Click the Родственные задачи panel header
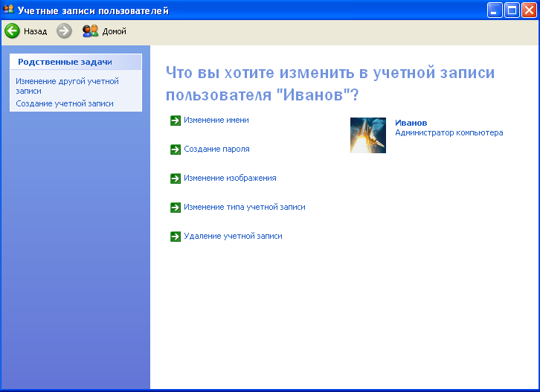540x392 pixels. [x=76, y=62]
